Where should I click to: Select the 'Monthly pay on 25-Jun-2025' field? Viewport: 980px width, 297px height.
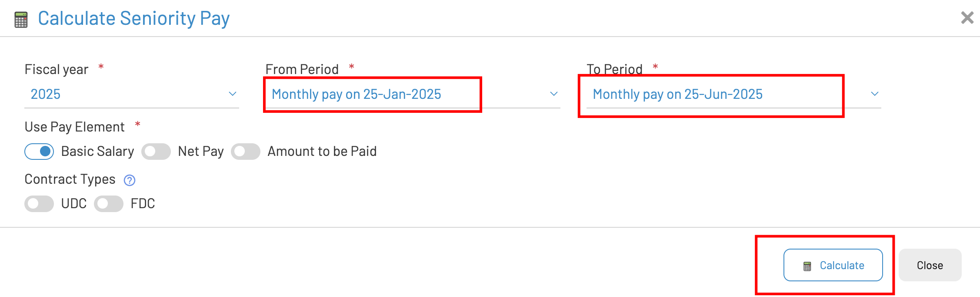(x=677, y=94)
